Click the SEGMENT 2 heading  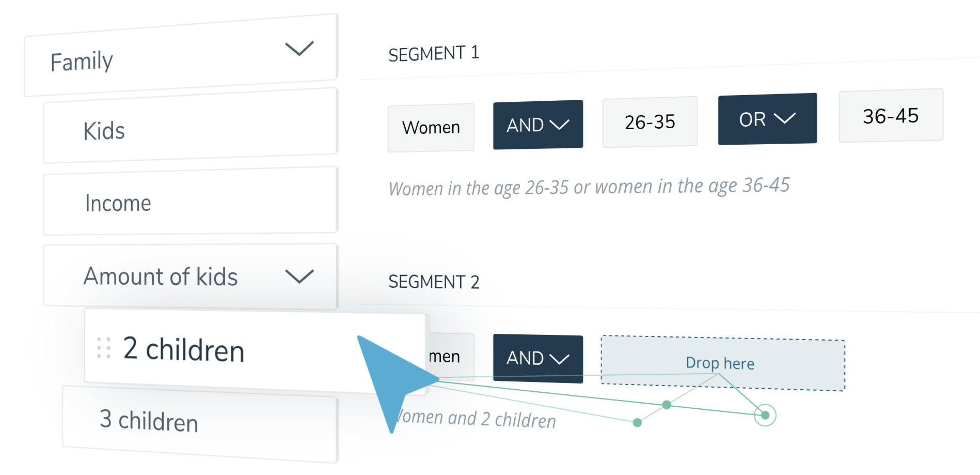pyautogui.click(x=433, y=282)
